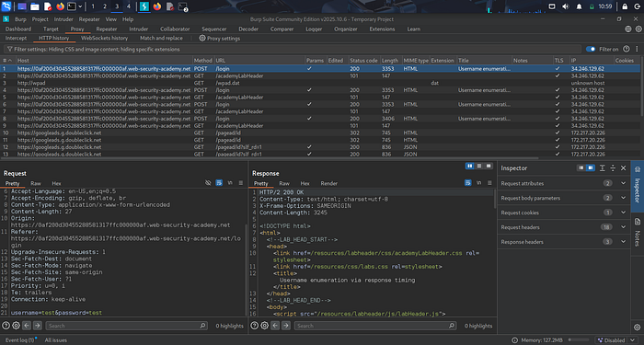Dock Inspector layout to the right option
644x345 pixels.
click(591, 168)
